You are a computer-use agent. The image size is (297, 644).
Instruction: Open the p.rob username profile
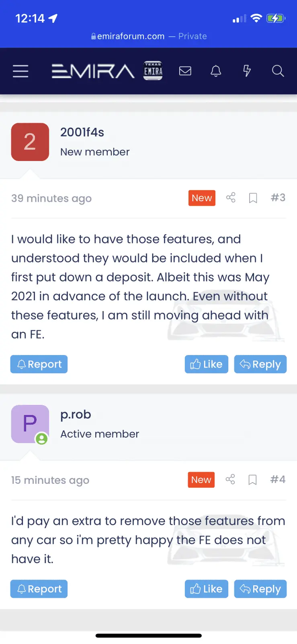[76, 415]
